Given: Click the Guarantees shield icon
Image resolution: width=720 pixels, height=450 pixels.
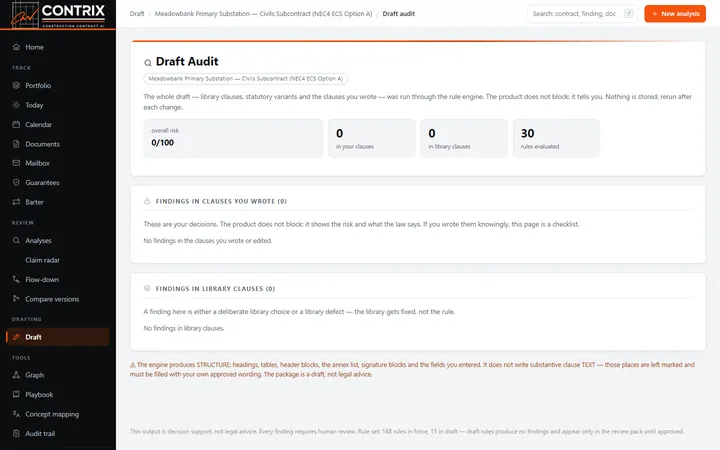Looking at the screenshot, I should click(x=16, y=183).
